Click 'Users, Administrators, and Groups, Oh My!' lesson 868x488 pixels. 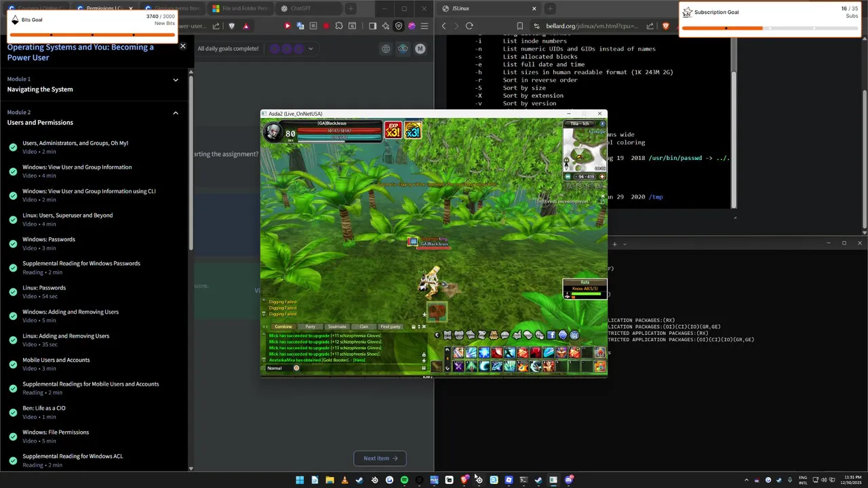75,143
